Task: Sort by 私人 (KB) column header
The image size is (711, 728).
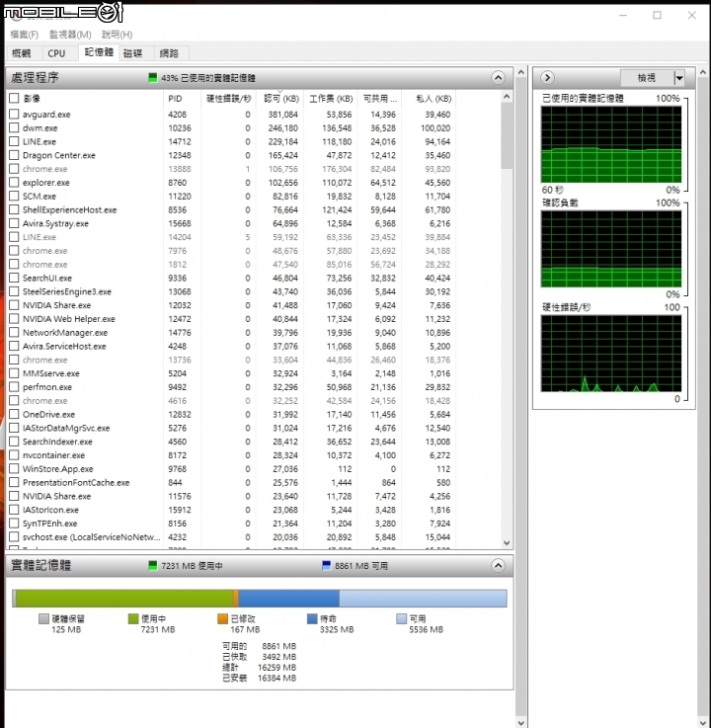Action: click(429, 99)
